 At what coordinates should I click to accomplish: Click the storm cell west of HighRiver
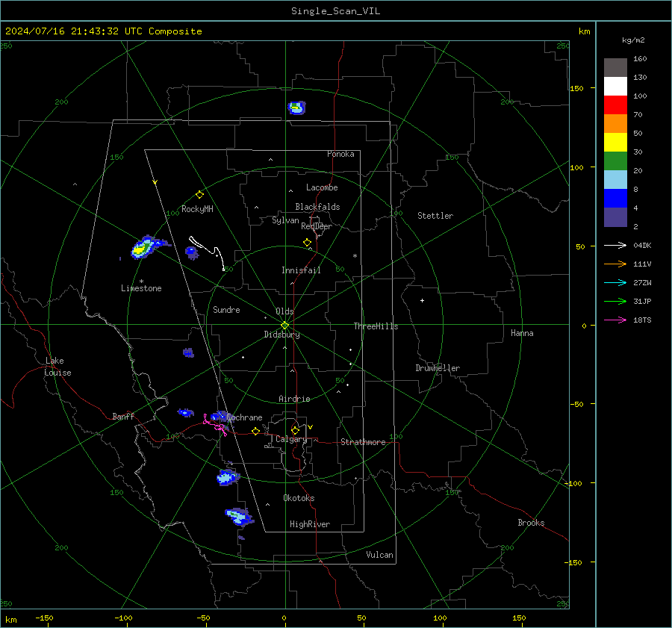coord(239,517)
